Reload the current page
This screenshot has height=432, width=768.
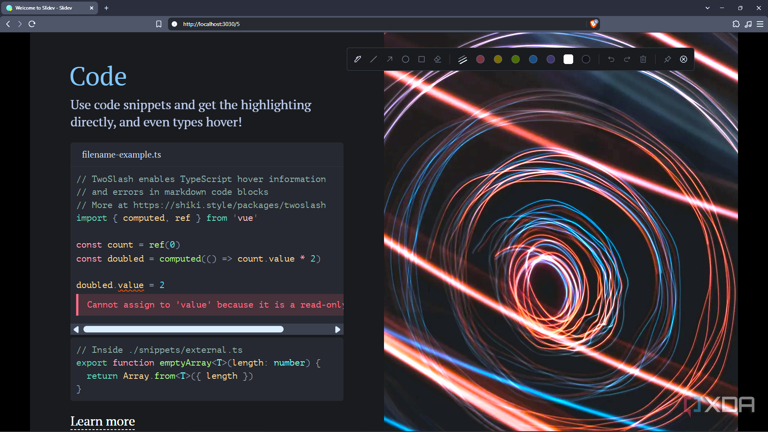[32, 24]
